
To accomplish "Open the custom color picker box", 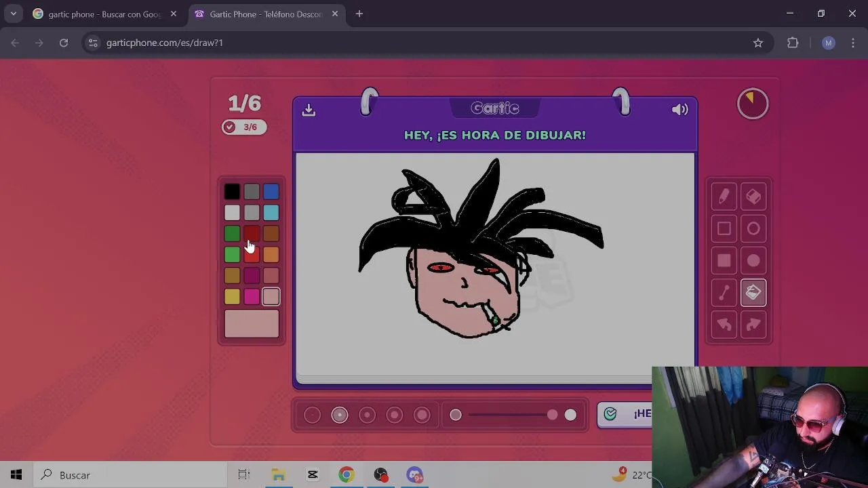I will [x=252, y=324].
